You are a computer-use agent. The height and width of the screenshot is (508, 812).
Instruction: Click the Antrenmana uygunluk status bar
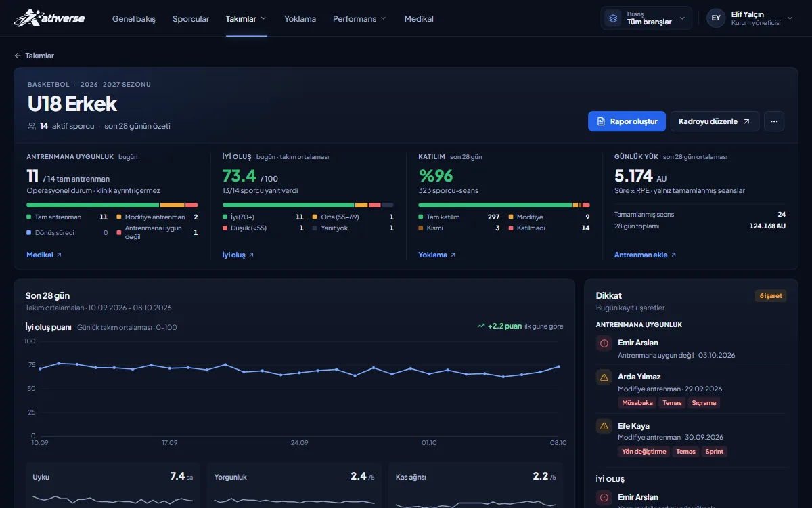coord(112,205)
